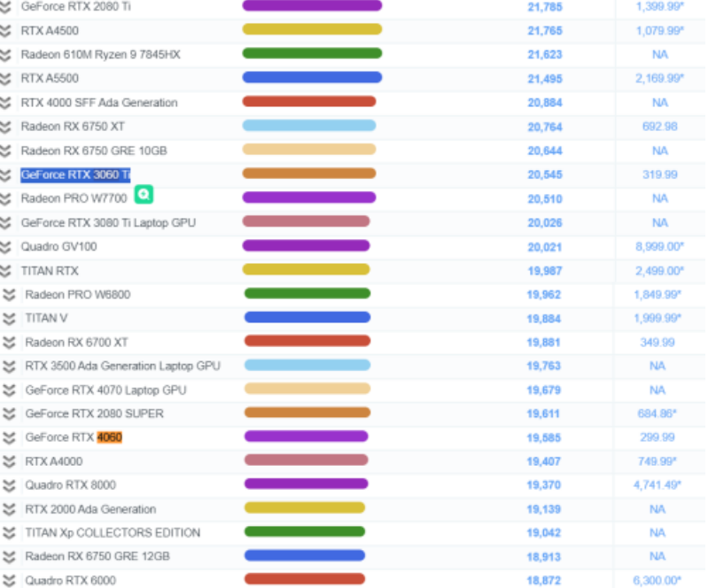Open TITAN Xp COLLECTORS EDITION link
The image size is (708, 588).
[x=113, y=533]
